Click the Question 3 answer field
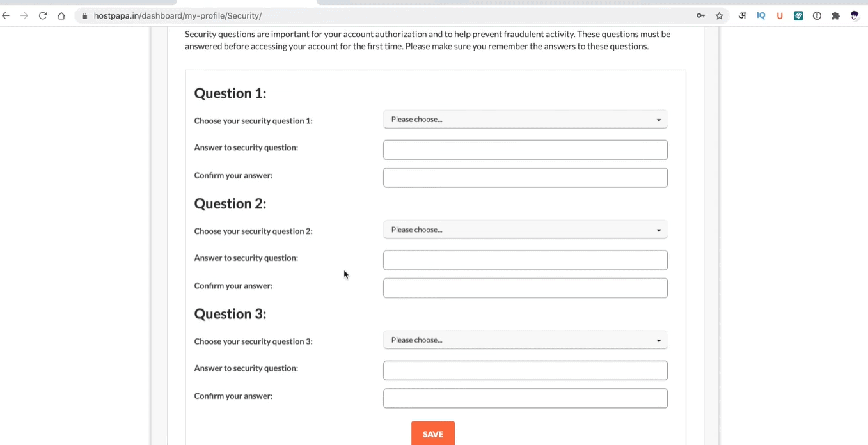 click(x=525, y=370)
